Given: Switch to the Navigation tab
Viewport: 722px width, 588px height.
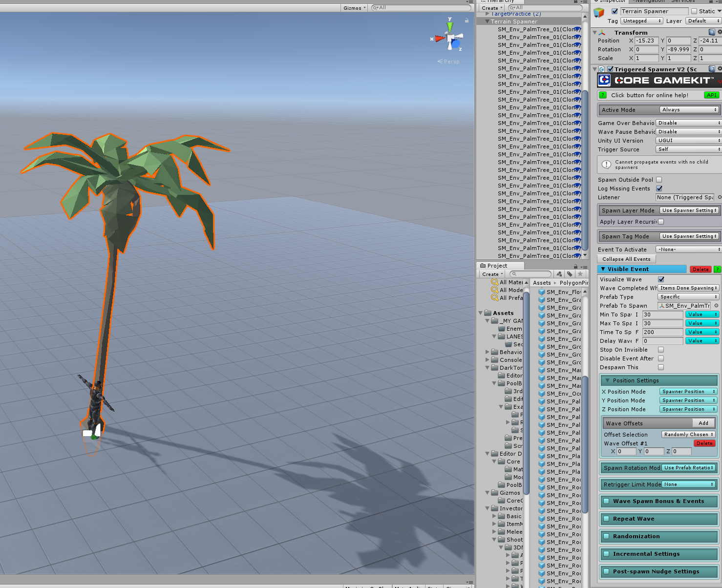Looking at the screenshot, I should click(x=650, y=1).
